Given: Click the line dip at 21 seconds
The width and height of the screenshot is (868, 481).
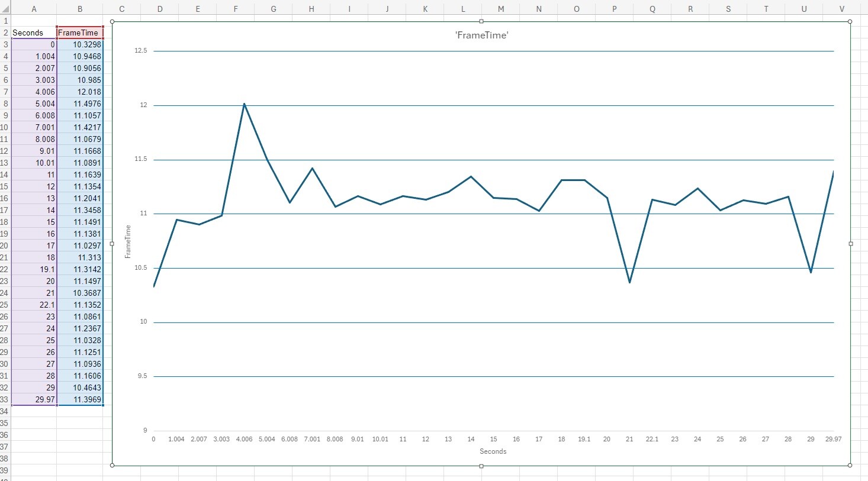Looking at the screenshot, I should pos(629,282).
